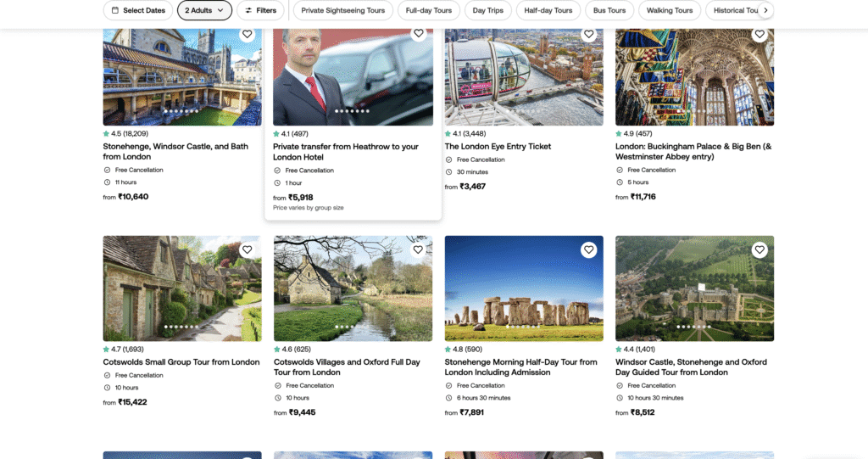
Task: Open The London Eye Entry Ticket title link
Action: point(498,147)
